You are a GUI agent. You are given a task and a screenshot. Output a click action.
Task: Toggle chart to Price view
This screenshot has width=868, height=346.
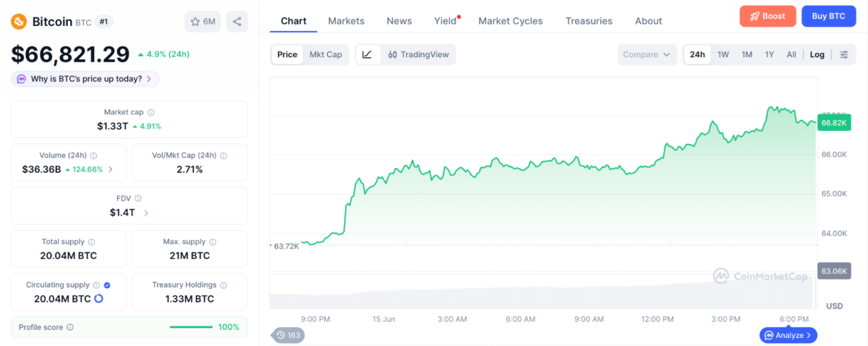pos(287,54)
